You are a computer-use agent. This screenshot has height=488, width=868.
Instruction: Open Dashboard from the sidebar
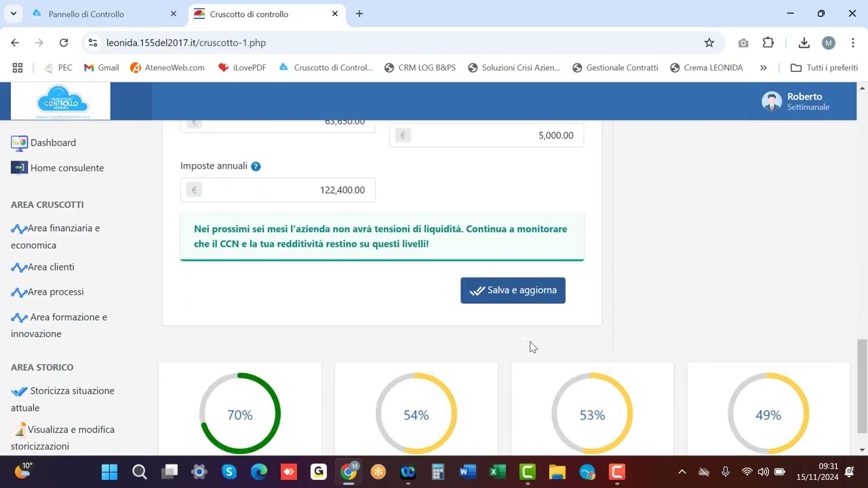52,143
